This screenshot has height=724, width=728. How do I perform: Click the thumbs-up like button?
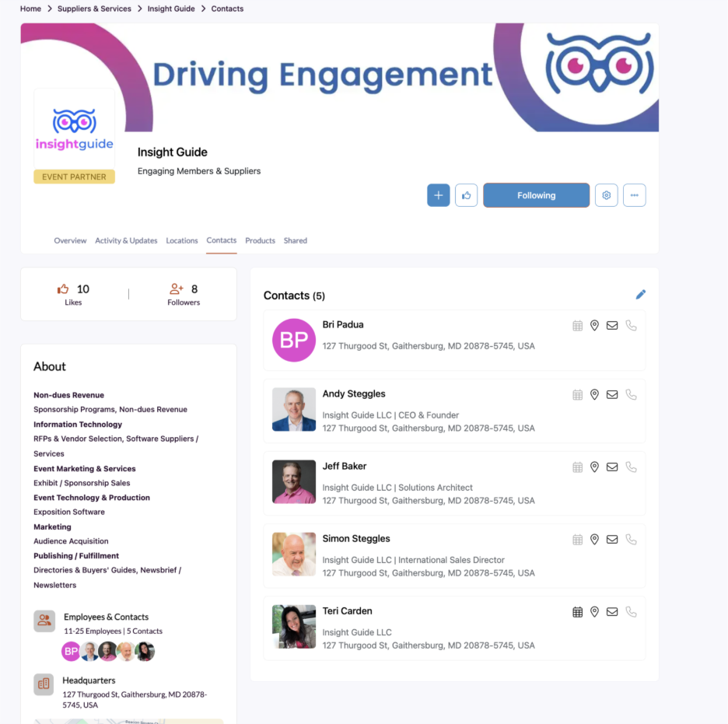pyautogui.click(x=466, y=195)
